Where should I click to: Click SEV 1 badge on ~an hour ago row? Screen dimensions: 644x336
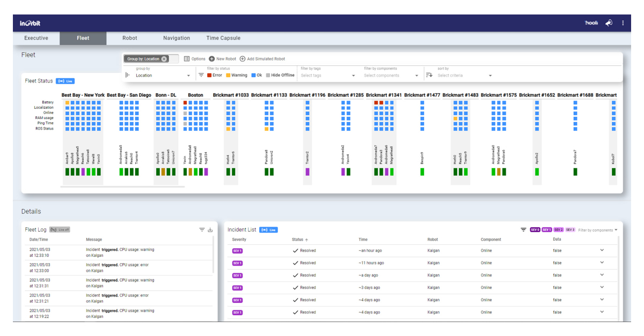(237, 251)
